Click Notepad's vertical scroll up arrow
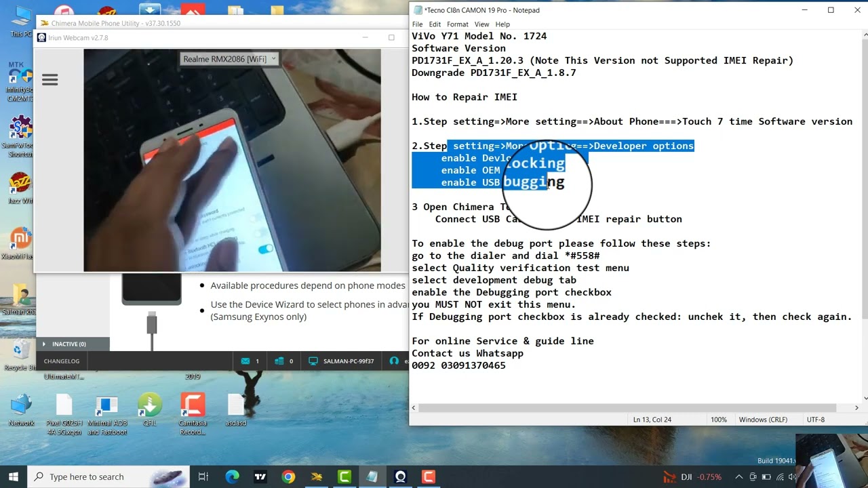Viewport: 868px width, 488px height. 865,35
